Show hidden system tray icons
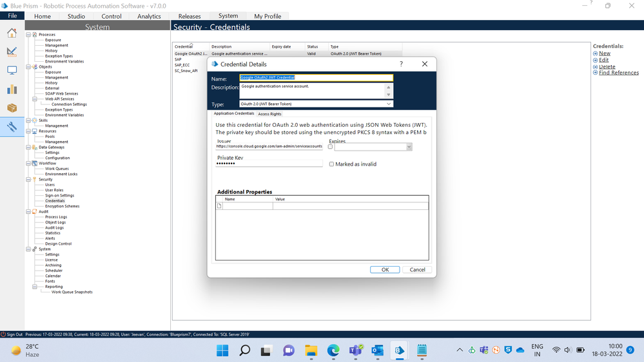The image size is (644, 362). point(460,350)
